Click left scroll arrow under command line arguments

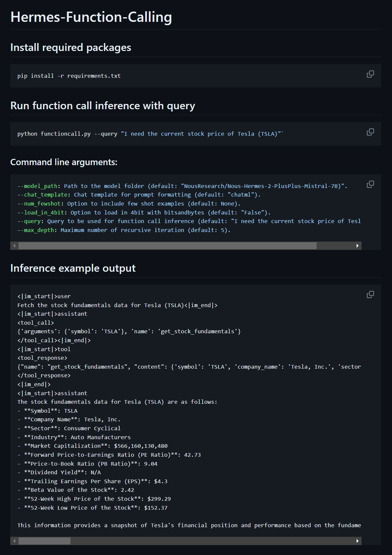(14, 246)
